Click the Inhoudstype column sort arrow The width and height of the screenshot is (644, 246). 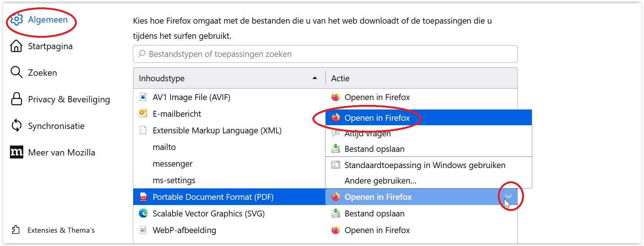(315, 78)
